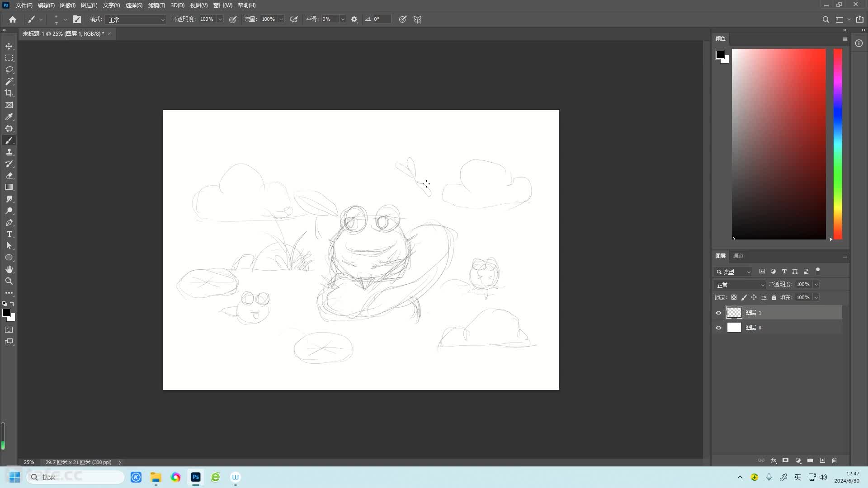Add a layer mask
The height and width of the screenshot is (488, 868).
point(786,460)
